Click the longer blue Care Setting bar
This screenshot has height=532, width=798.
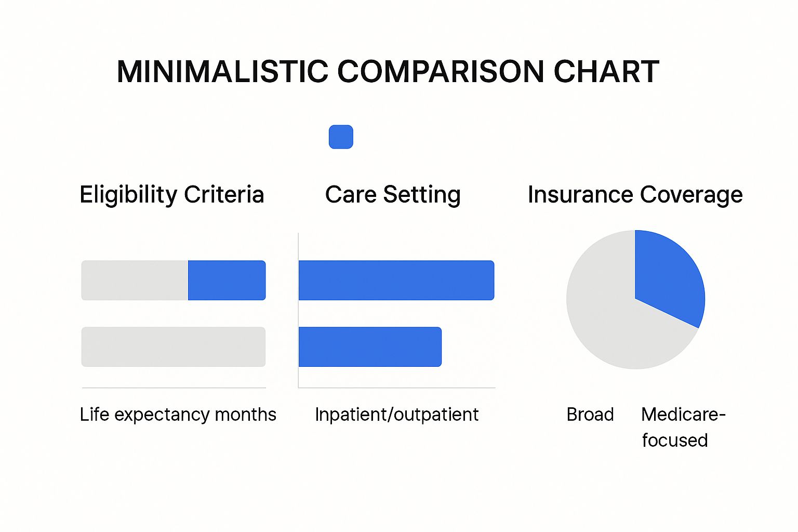click(x=396, y=281)
